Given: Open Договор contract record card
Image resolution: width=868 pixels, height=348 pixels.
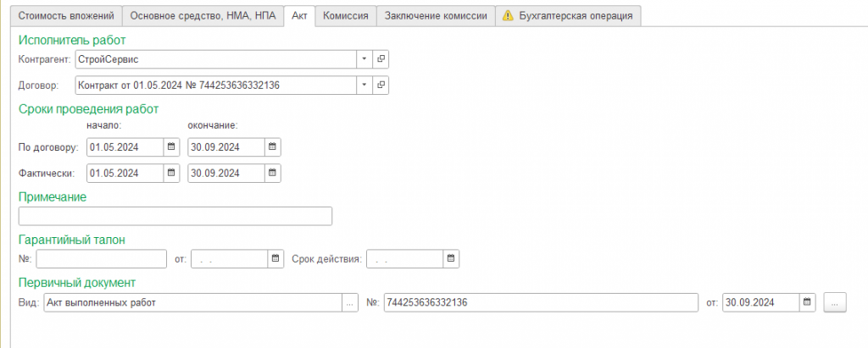Looking at the screenshot, I should (381, 86).
